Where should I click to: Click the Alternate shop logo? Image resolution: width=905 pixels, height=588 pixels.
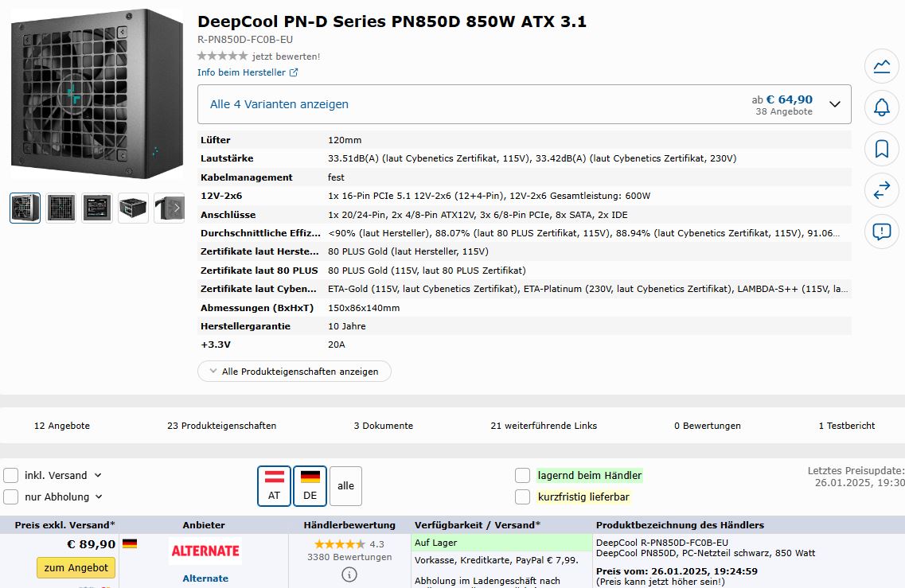(205, 551)
